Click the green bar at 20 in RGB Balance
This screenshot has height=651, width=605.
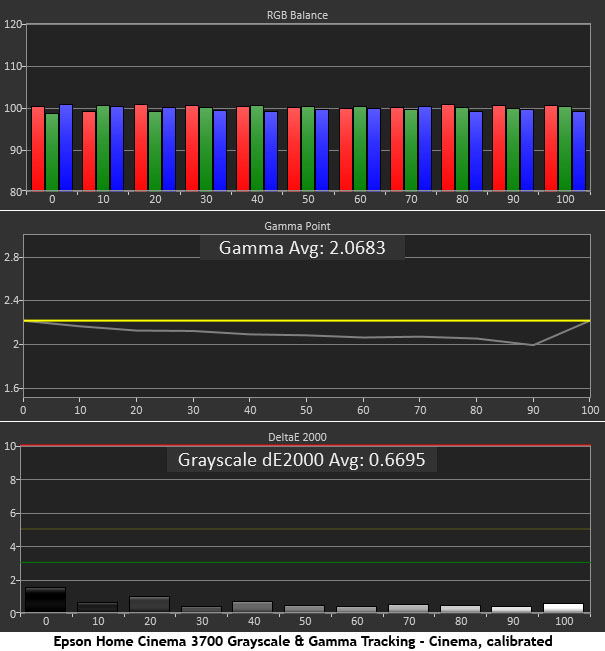click(155, 150)
